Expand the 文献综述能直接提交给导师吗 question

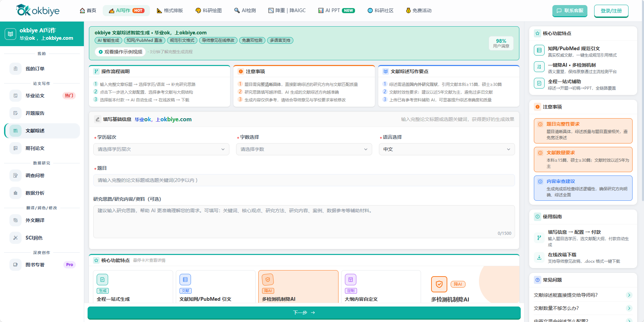pyautogui.click(x=583, y=295)
